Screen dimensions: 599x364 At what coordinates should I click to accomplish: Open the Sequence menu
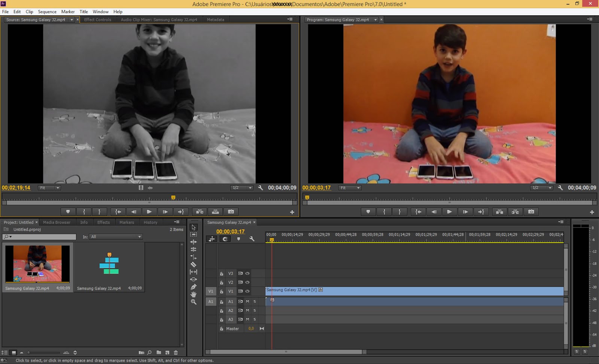(47, 12)
